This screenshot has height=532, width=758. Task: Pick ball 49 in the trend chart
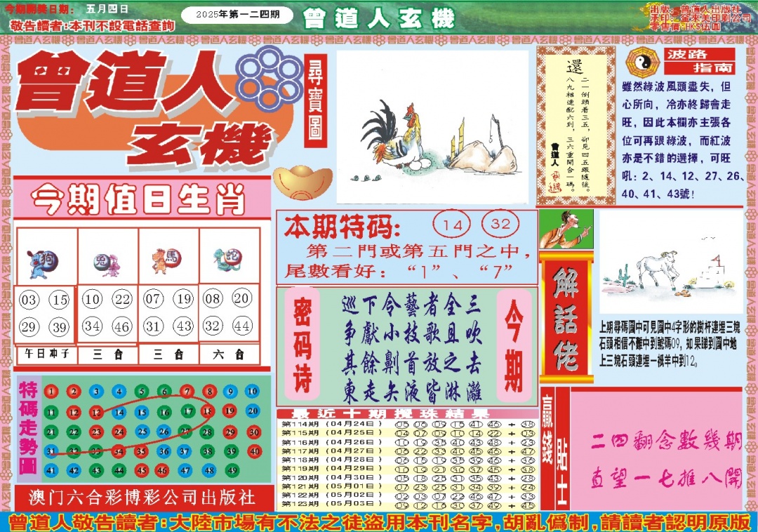[252, 470]
